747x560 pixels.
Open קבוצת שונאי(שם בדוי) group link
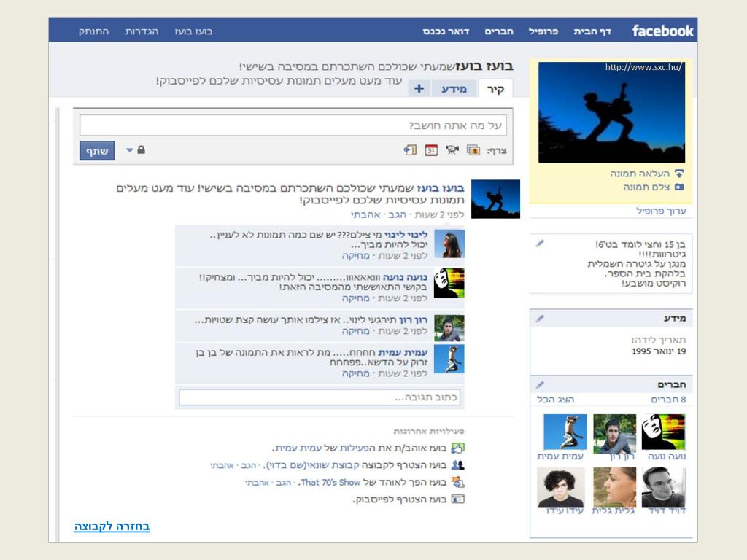[312, 465]
